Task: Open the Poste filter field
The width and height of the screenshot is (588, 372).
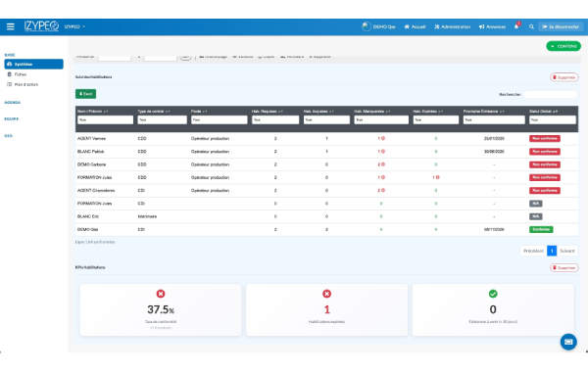Action: (x=220, y=119)
